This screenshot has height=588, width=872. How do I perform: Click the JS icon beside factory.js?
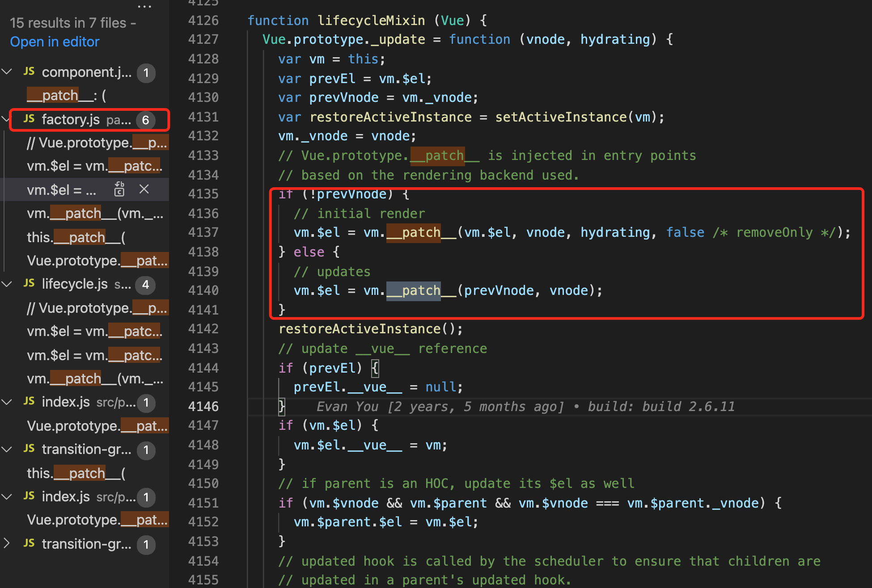[x=29, y=119]
